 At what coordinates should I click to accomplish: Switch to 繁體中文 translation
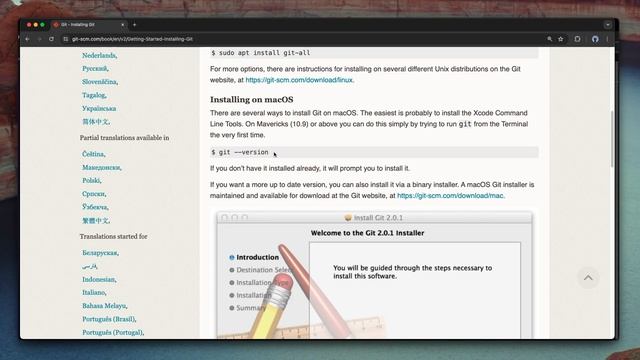coord(96,220)
